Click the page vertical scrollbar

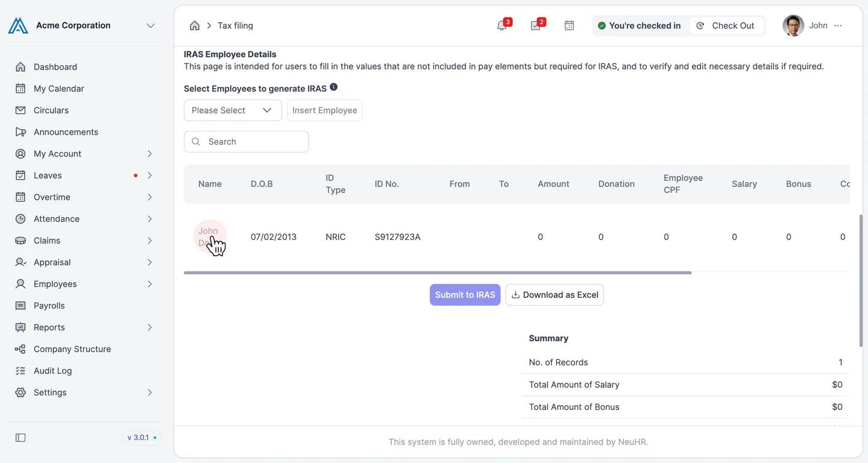[x=861, y=281]
